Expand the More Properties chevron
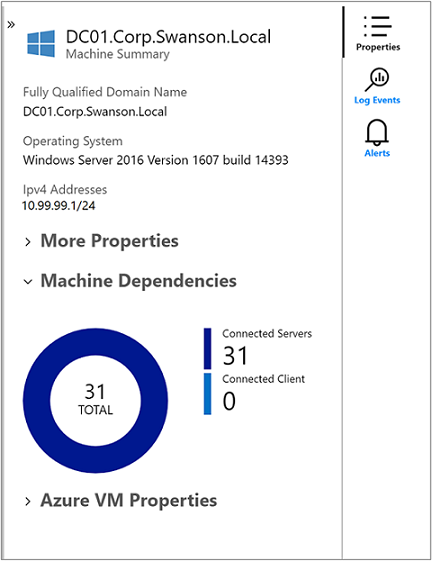 [28, 242]
